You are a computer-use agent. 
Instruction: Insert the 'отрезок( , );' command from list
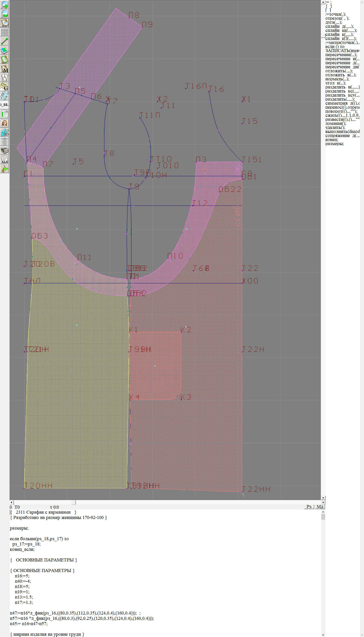click(x=337, y=18)
